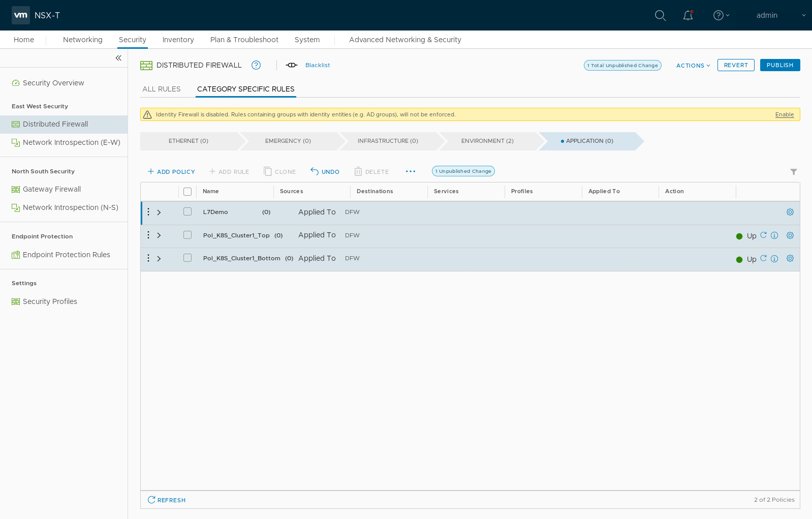Select the EMERGENCY (0) category
812x519 pixels.
[288, 141]
